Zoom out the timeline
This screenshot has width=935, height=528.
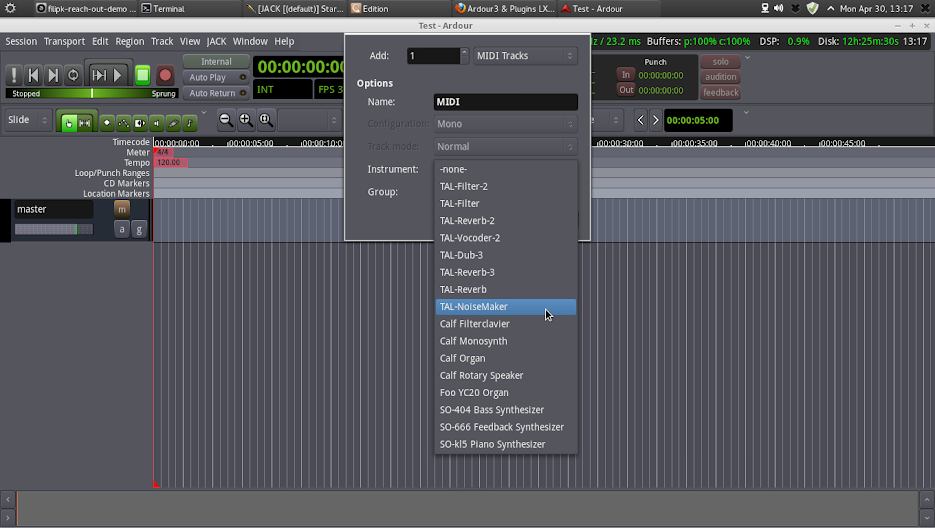(x=225, y=120)
